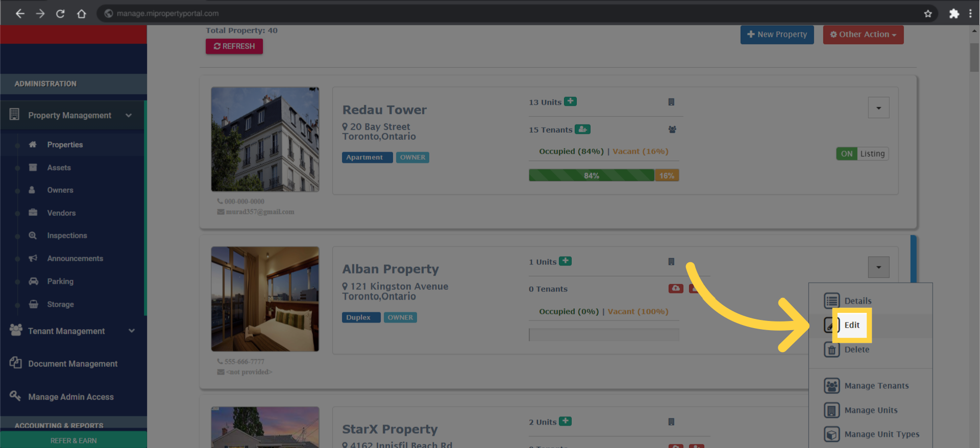This screenshot has width=980, height=448.
Task: Add a unit to StarX Property with plus icon
Action: [x=565, y=421]
